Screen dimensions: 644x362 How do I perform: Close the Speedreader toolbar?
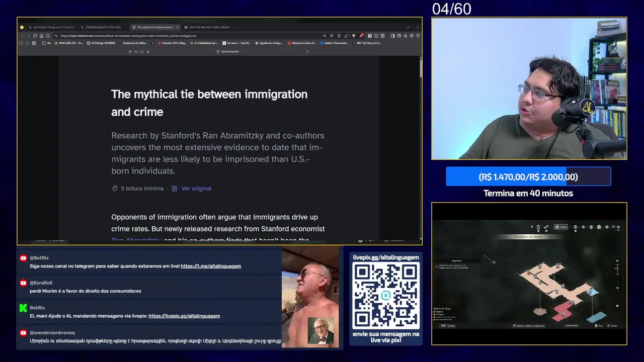coord(307,51)
